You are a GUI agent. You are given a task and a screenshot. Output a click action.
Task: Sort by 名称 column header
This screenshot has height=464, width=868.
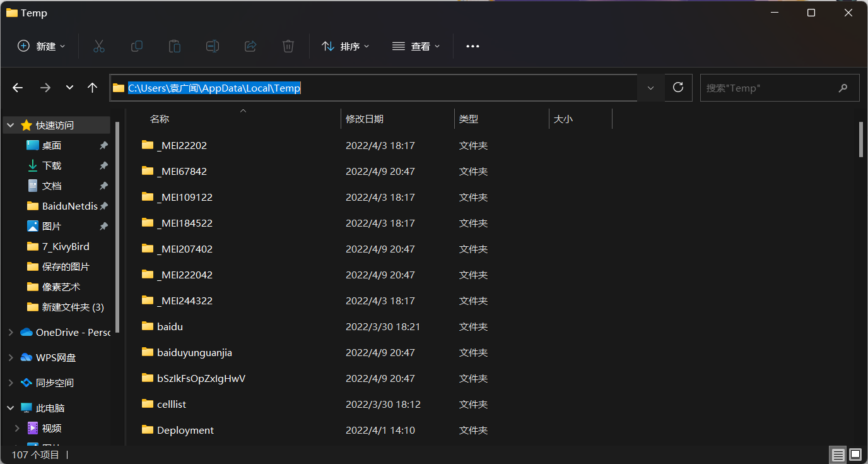[x=160, y=119]
